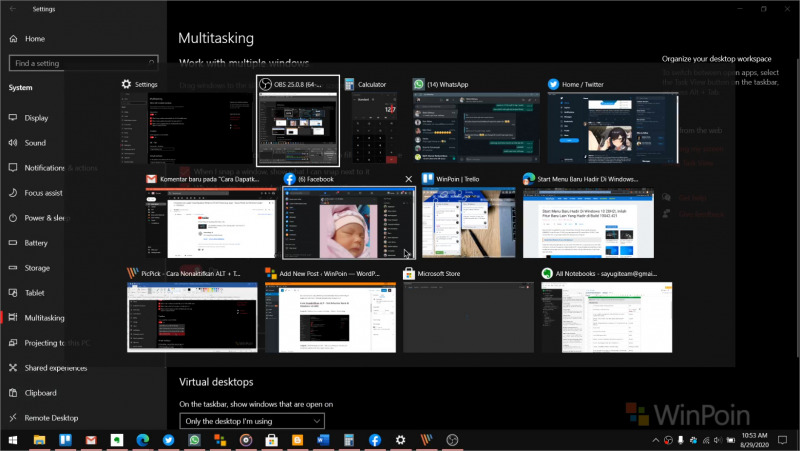Screen dimensions: 800x451
Task: Open OBS Studio icon in taskbar
Action: tap(452, 440)
